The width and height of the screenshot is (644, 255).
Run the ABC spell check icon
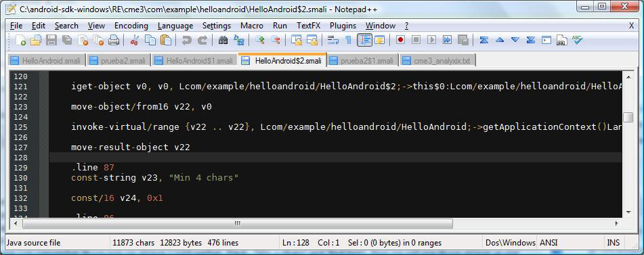click(x=578, y=40)
